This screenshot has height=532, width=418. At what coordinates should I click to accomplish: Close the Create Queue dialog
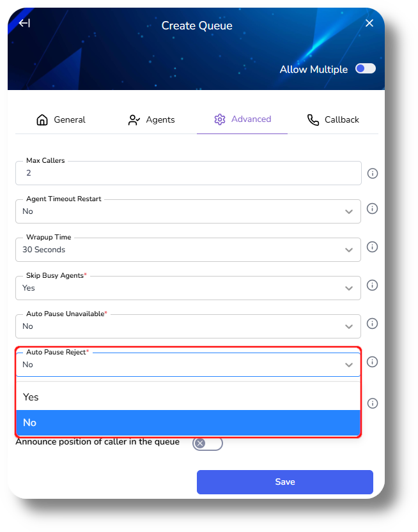[x=369, y=23]
